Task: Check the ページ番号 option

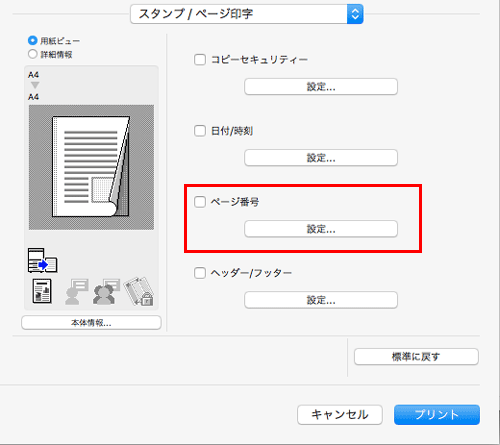Action: [x=200, y=202]
